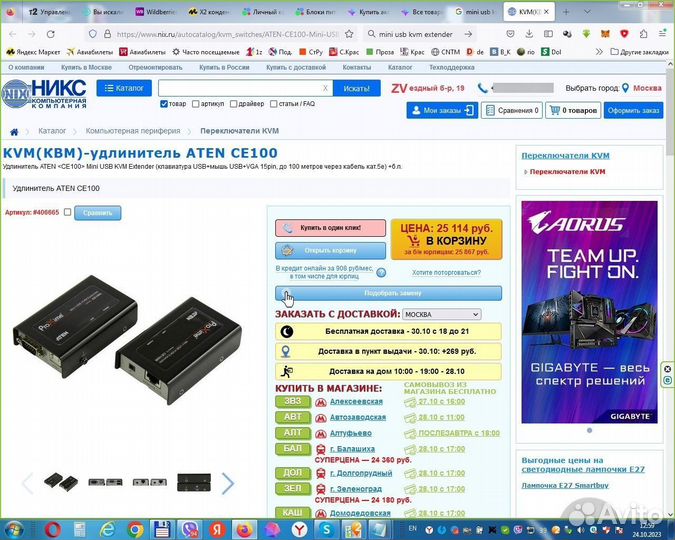Click Купить в один клик button
Screen dimensions: 675x540
point(330,228)
